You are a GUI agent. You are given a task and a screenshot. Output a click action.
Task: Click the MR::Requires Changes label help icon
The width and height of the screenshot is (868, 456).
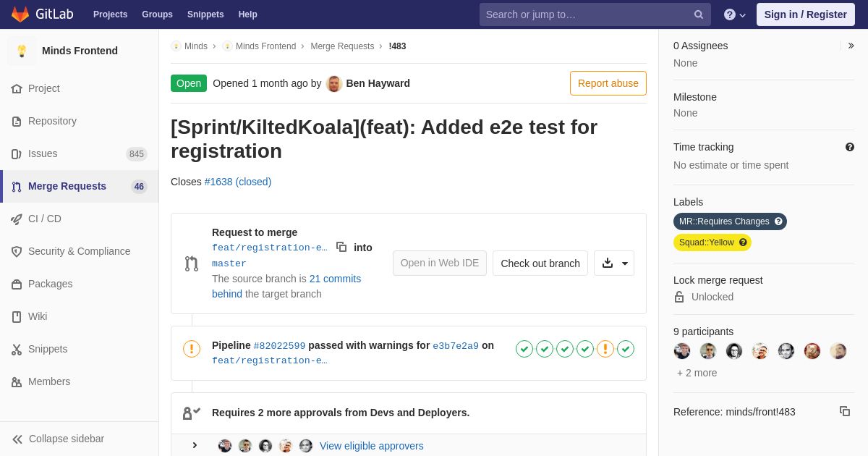coord(778,221)
